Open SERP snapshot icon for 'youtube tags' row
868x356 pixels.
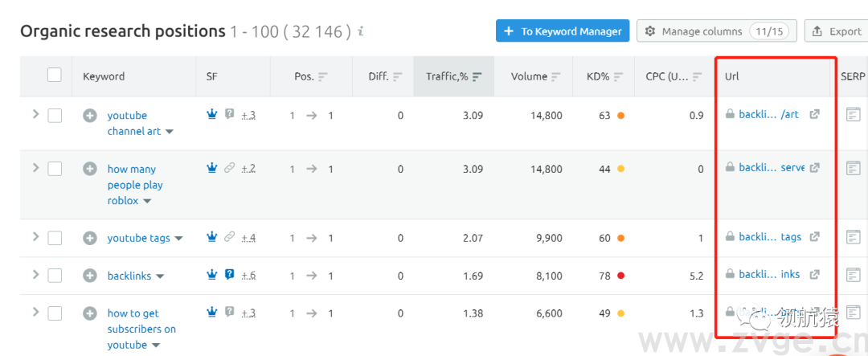pyautogui.click(x=853, y=237)
